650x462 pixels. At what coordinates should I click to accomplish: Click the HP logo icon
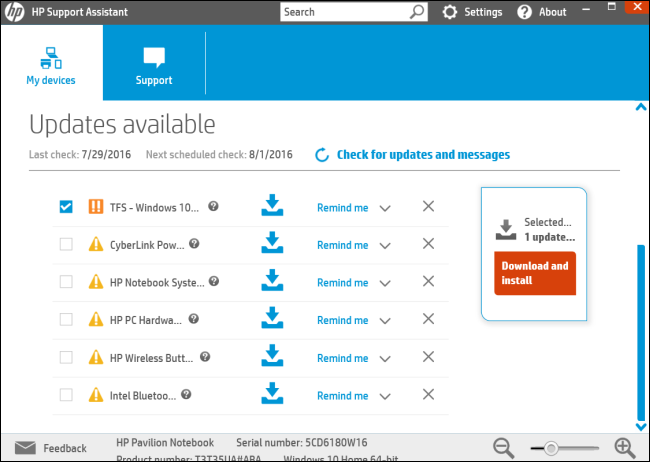click(x=15, y=12)
